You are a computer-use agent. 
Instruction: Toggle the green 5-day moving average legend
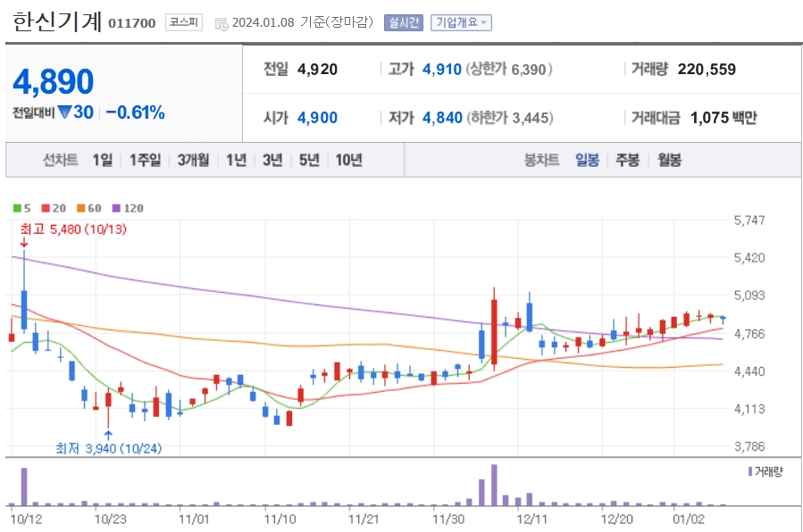[17, 207]
